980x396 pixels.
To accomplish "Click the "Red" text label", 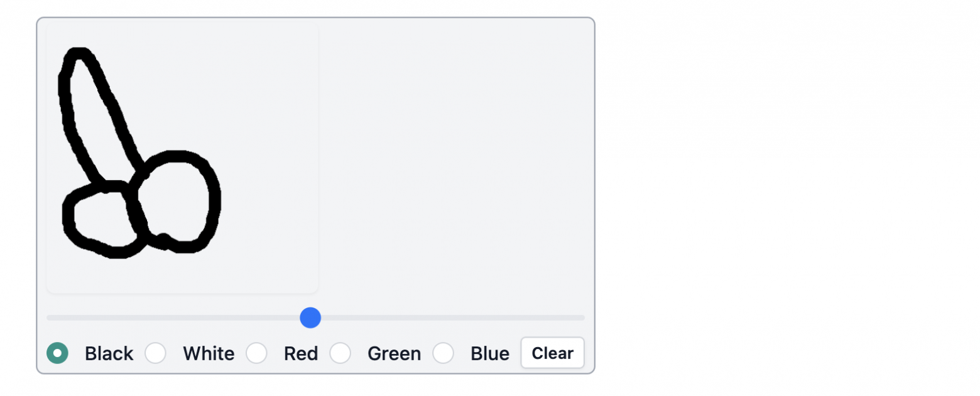I will (300, 354).
